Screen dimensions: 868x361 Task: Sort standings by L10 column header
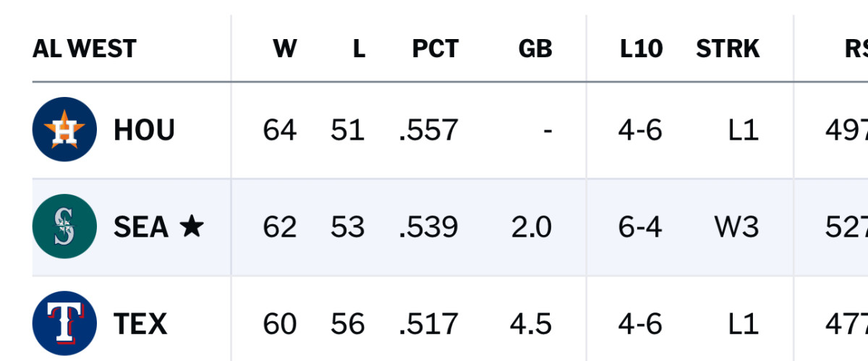[640, 48]
